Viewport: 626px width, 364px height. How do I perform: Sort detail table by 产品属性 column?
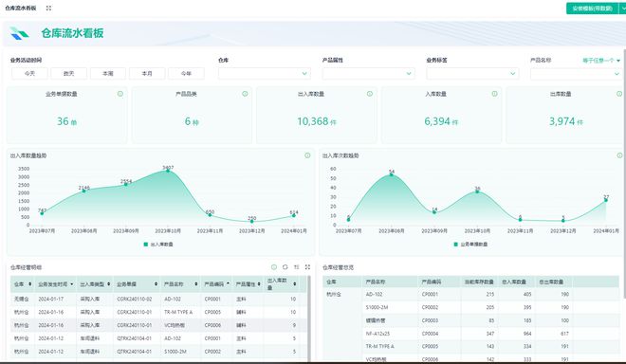pos(259,284)
